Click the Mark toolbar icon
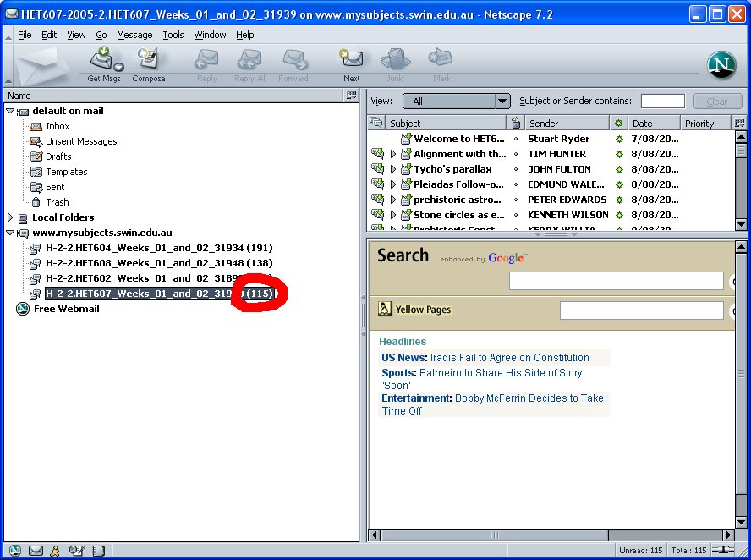This screenshot has width=751, height=560. [441, 64]
